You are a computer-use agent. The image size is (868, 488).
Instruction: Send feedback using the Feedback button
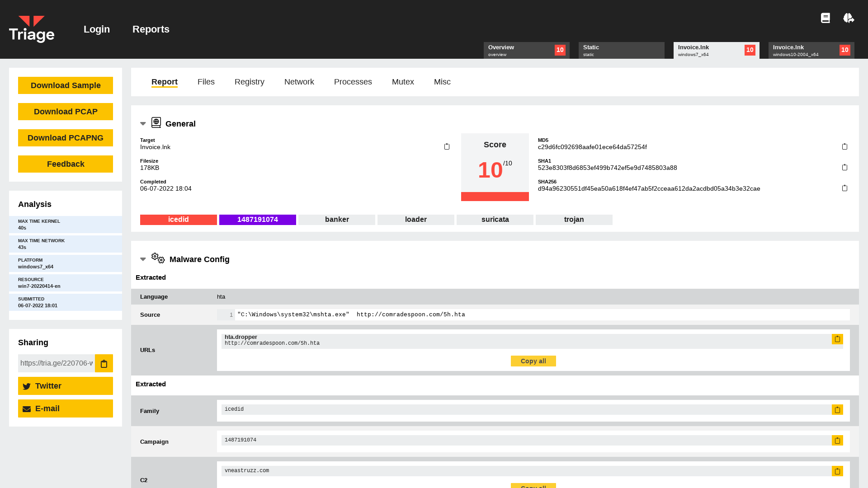click(65, 164)
